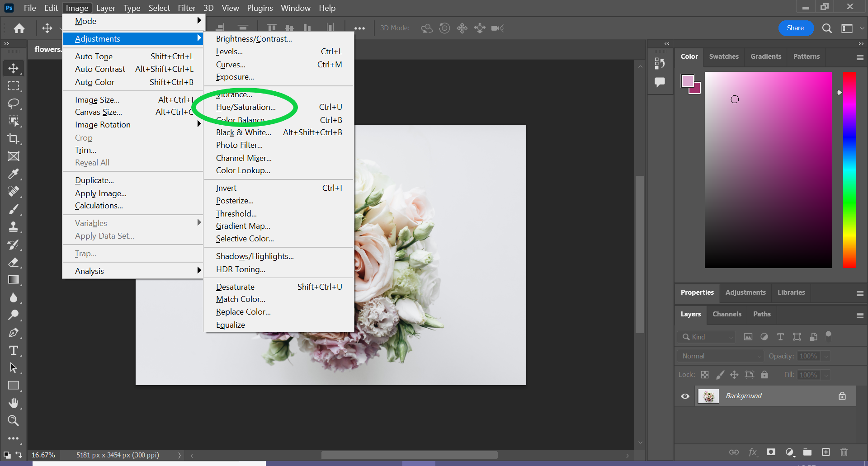Select the Rectangle shape tool
This screenshot has width=868, height=466.
(x=13, y=386)
